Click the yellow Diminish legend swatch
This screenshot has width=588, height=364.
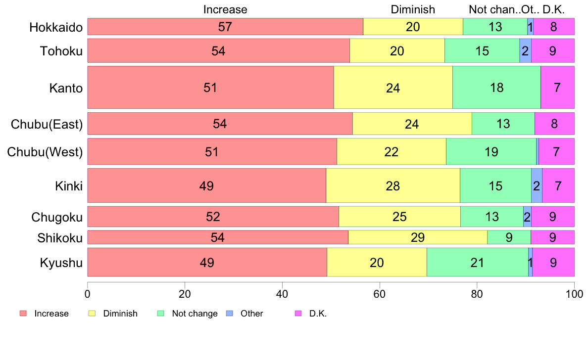click(x=92, y=314)
